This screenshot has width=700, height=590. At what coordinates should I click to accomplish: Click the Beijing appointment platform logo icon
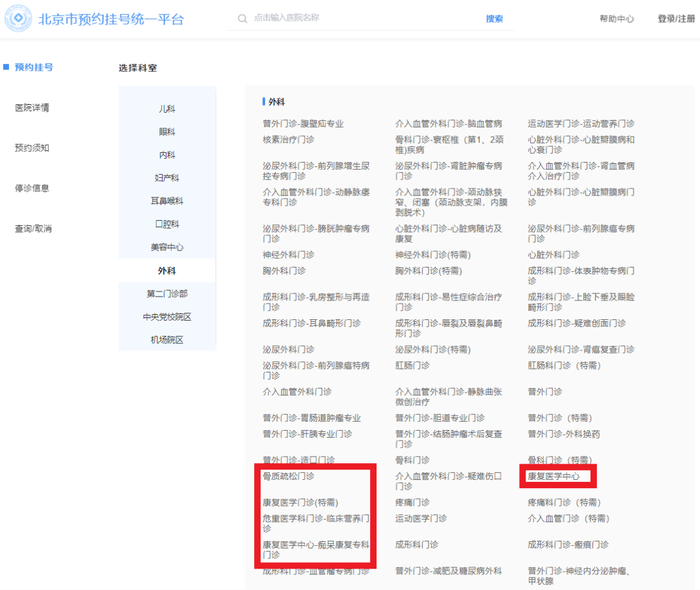18,19
